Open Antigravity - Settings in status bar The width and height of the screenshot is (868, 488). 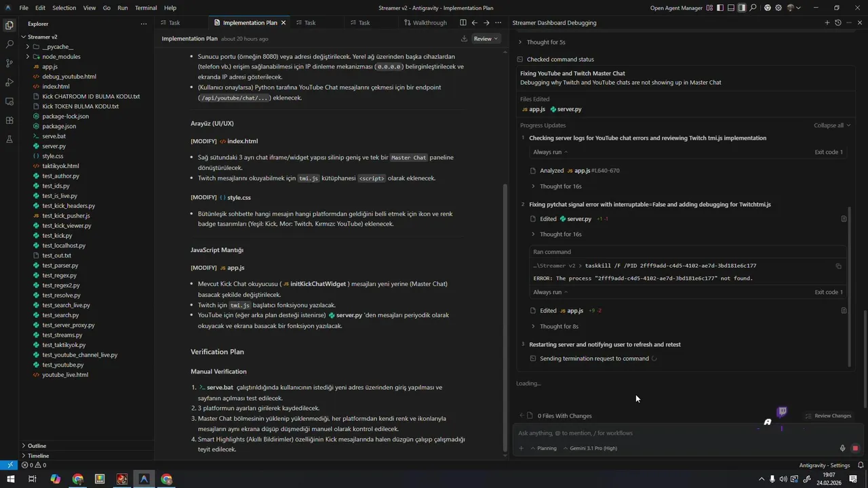point(825,466)
